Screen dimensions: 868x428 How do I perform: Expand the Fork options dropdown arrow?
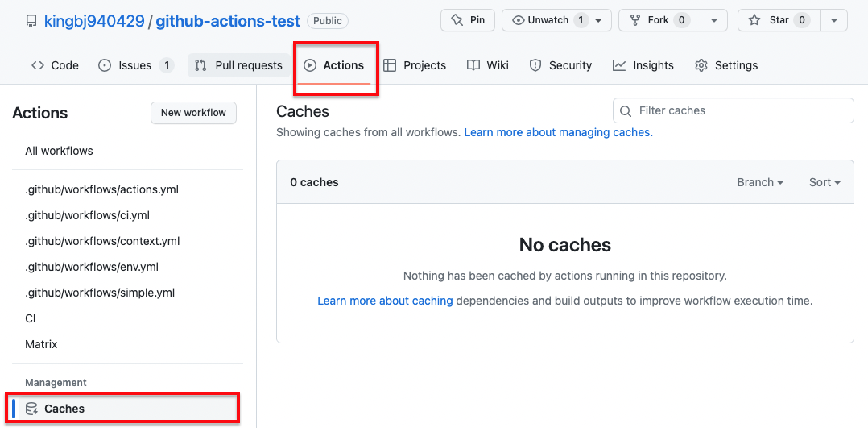(715, 20)
